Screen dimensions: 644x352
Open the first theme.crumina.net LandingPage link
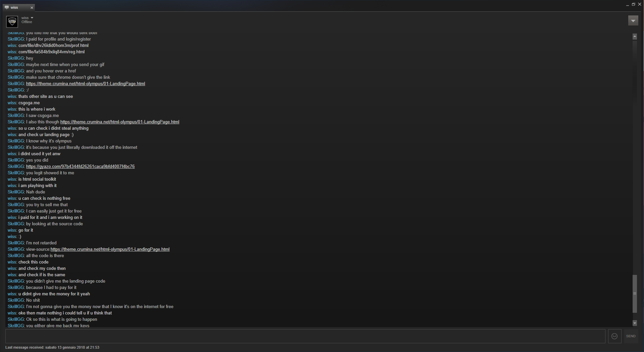pos(85,84)
